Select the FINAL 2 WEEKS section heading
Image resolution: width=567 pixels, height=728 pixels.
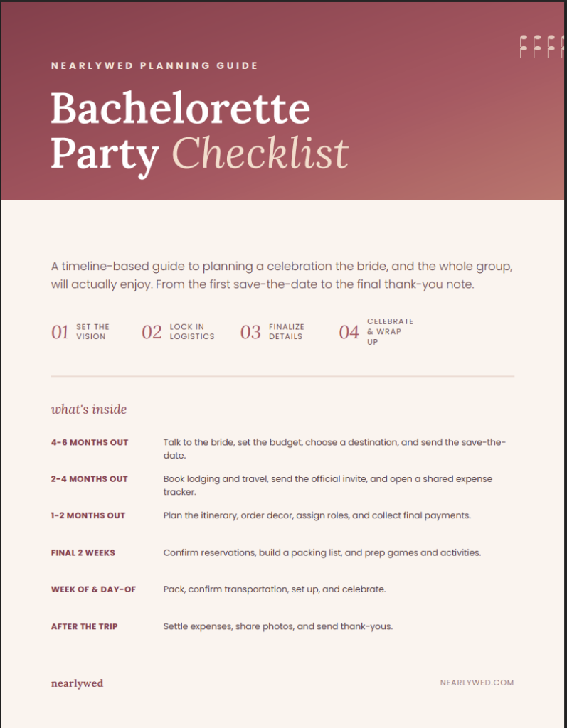(83, 552)
